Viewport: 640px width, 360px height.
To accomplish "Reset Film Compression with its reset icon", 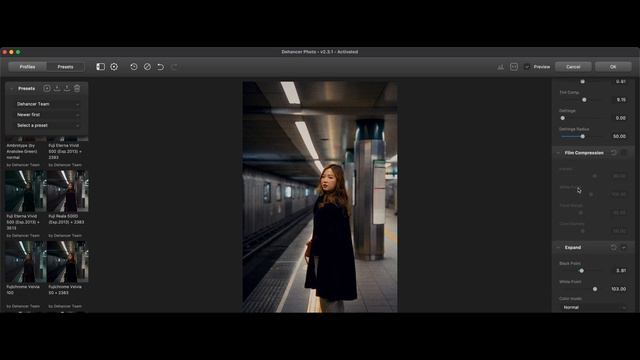I will click(x=613, y=153).
